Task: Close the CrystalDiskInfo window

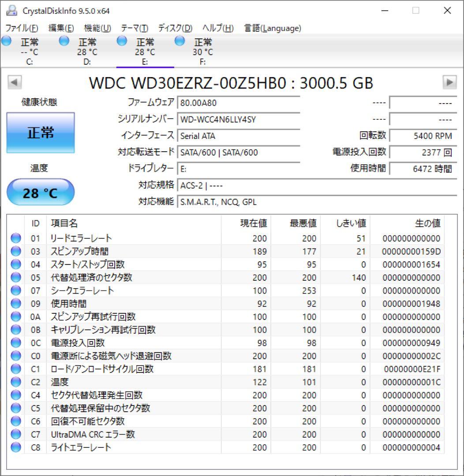Action: point(447,11)
